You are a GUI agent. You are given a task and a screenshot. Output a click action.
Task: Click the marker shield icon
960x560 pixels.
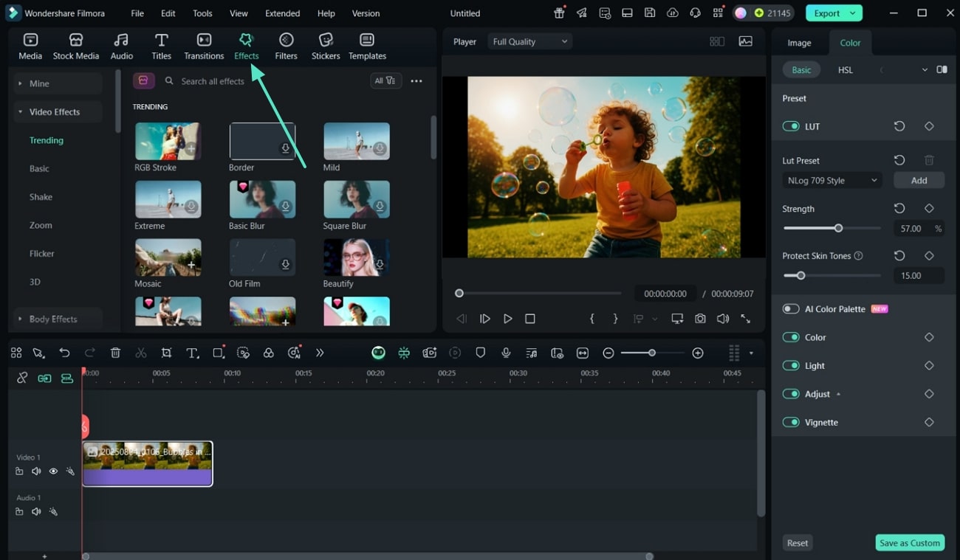tap(481, 353)
